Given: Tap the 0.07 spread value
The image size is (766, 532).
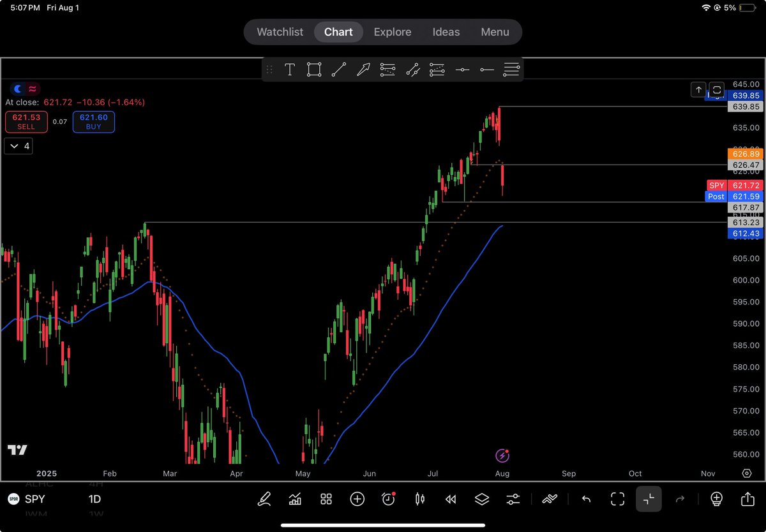Looking at the screenshot, I should (x=60, y=122).
